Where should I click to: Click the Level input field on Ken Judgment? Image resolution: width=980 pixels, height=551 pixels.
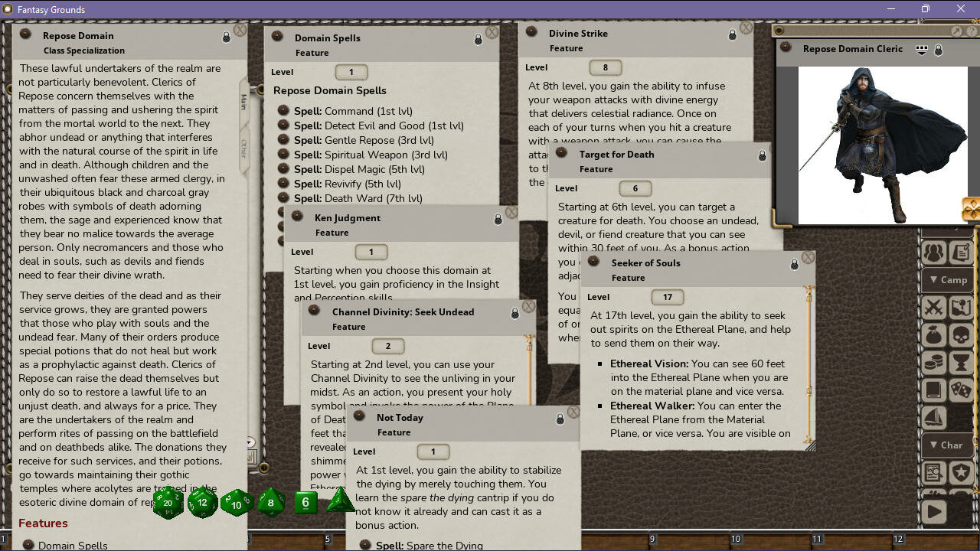click(371, 252)
